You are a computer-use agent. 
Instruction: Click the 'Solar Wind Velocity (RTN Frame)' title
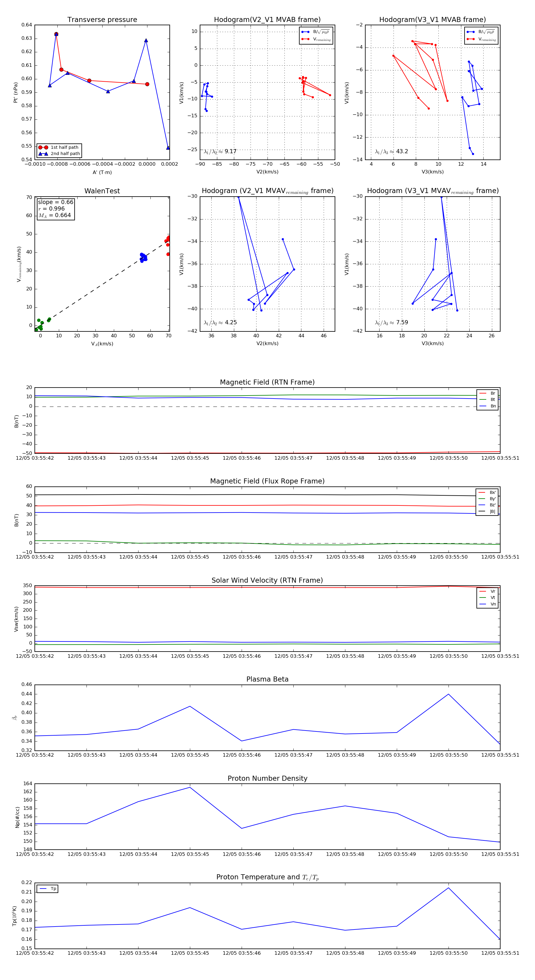(x=267, y=580)
